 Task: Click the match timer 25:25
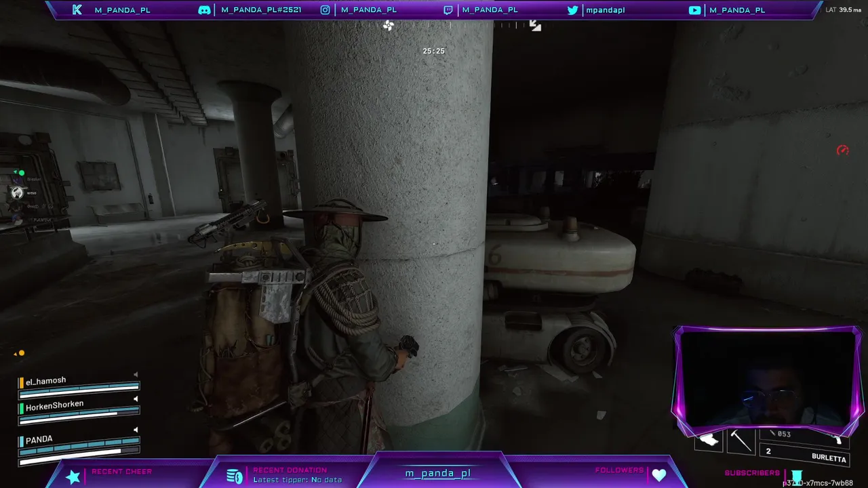tap(433, 51)
